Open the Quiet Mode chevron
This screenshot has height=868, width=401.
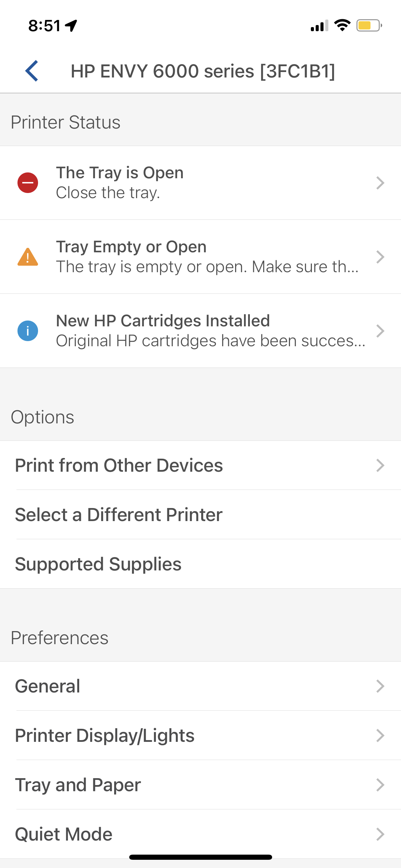[380, 834]
